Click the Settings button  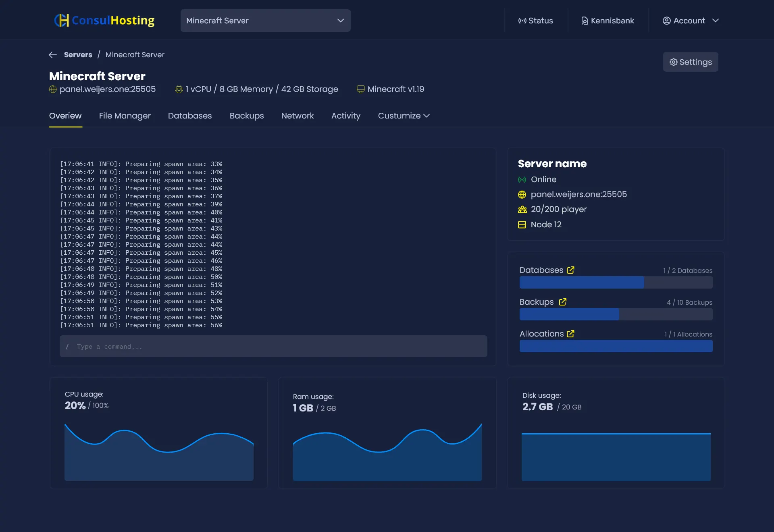pyautogui.click(x=690, y=62)
